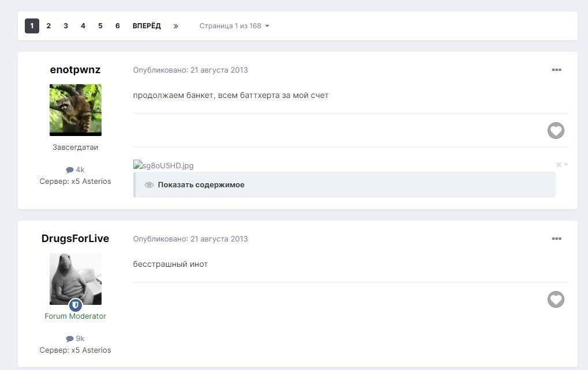Go to page 2 of the thread

(x=48, y=26)
